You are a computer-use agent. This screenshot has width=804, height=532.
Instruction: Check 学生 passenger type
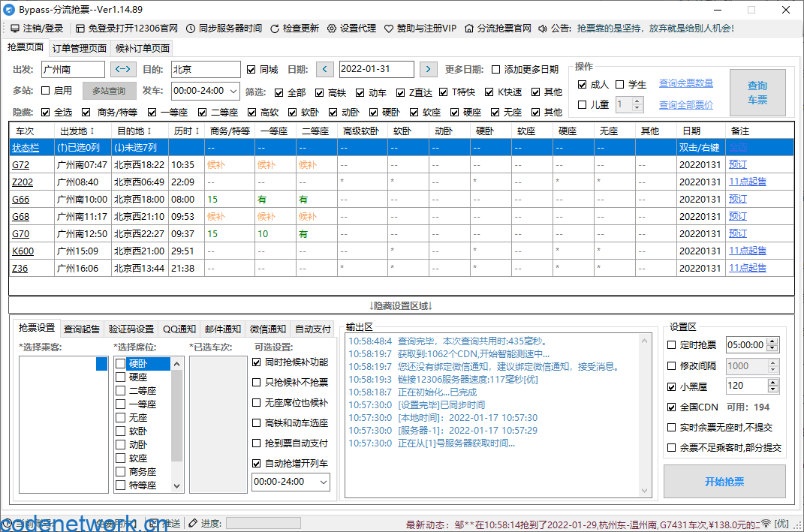tap(620, 85)
